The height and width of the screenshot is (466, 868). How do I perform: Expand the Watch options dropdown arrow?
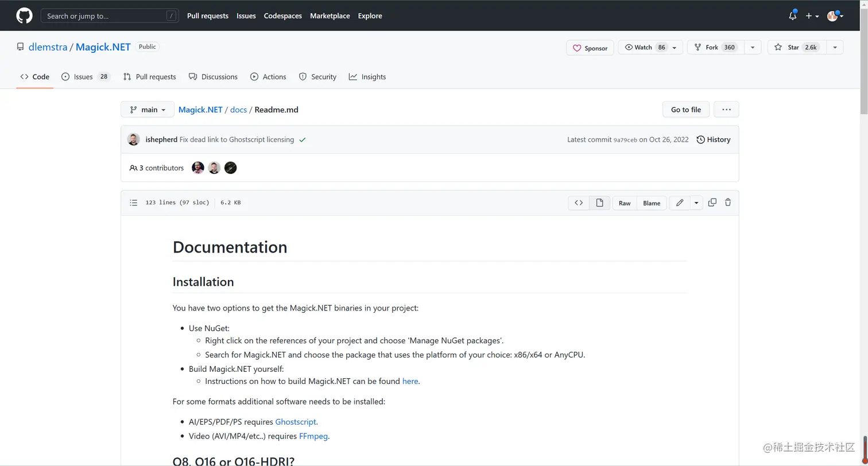coord(675,48)
